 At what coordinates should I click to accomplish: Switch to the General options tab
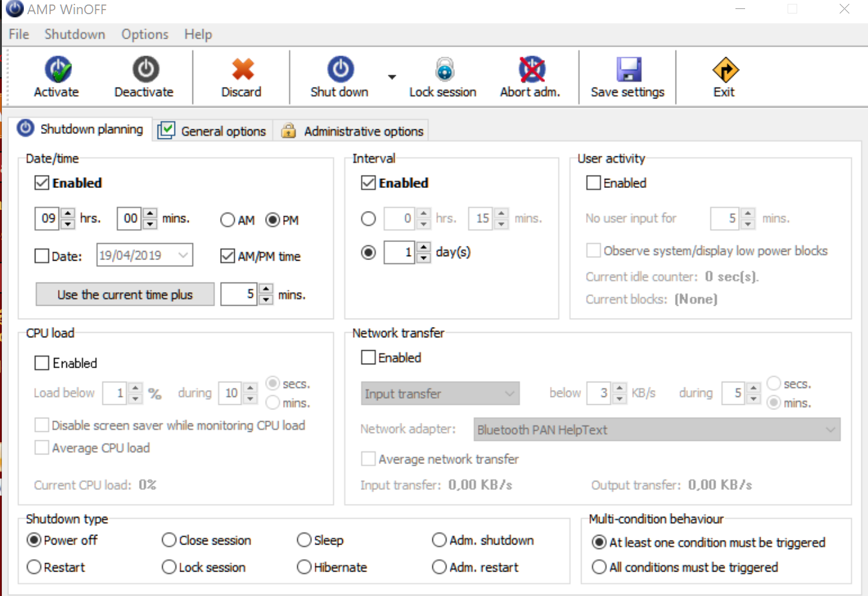[x=212, y=131]
